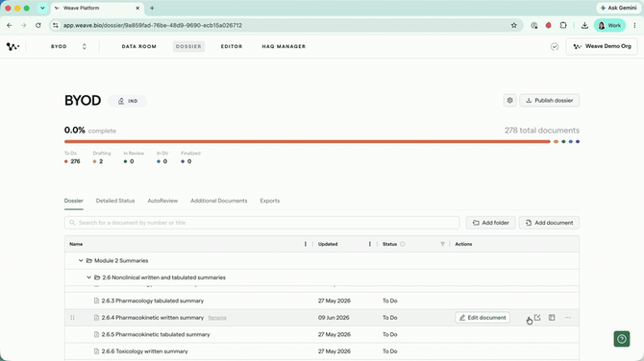Screen dimensions: 644x361
Task: Select 2.6.6 Toxicology written summary row
Action: (322, 351)
